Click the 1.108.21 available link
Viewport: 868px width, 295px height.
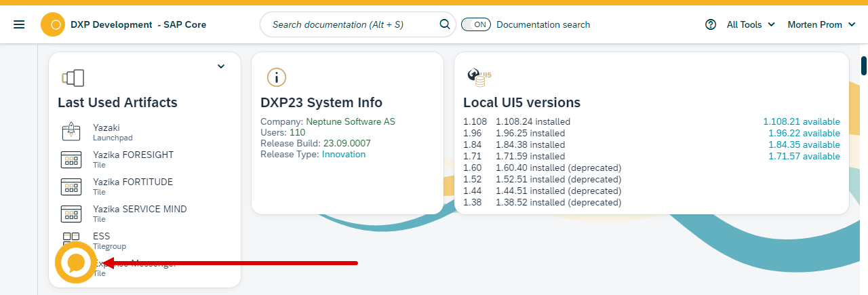802,121
